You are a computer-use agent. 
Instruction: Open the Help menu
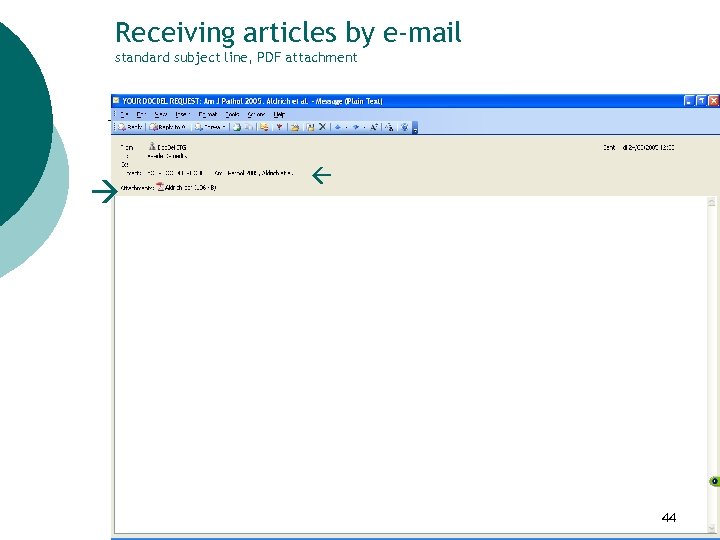pos(279,114)
